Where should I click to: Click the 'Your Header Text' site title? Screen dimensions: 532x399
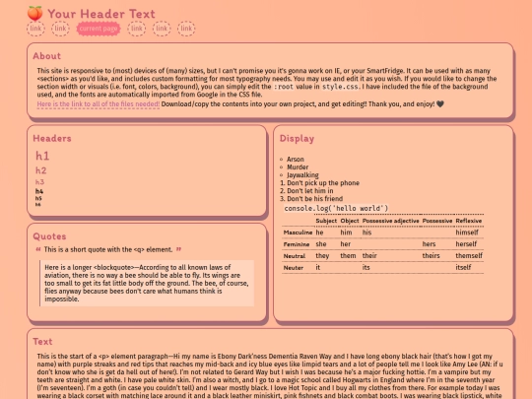click(x=101, y=14)
